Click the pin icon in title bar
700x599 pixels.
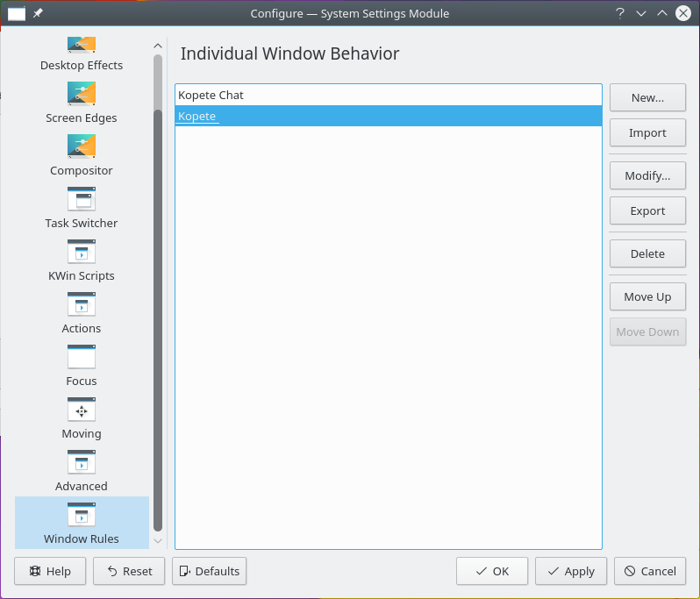tap(38, 13)
